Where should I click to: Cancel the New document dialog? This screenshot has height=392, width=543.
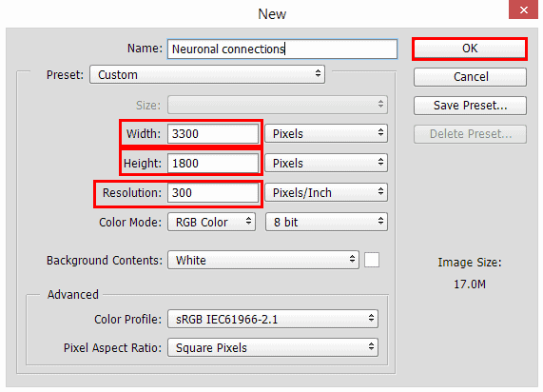[470, 77]
